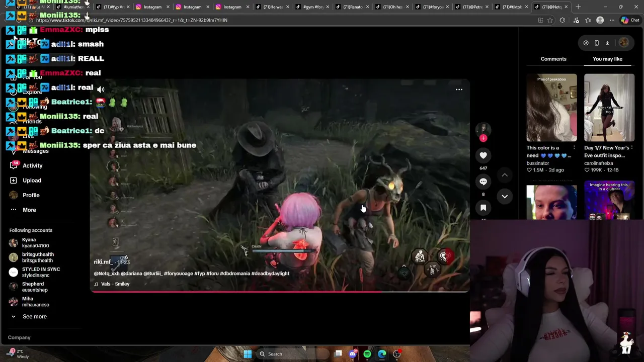The image size is (644, 362).
Task: Open Upload in the sidebar
Action: click(32, 180)
